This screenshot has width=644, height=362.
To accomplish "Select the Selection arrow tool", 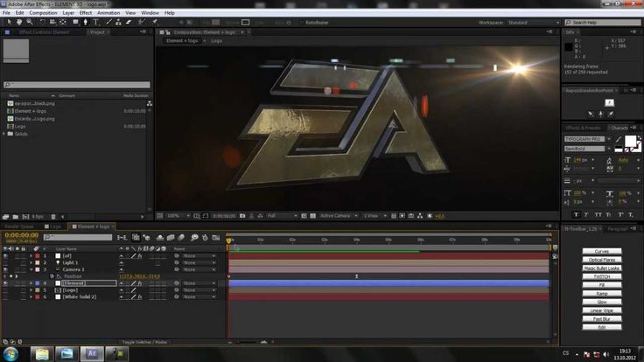I will click(9, 22).
